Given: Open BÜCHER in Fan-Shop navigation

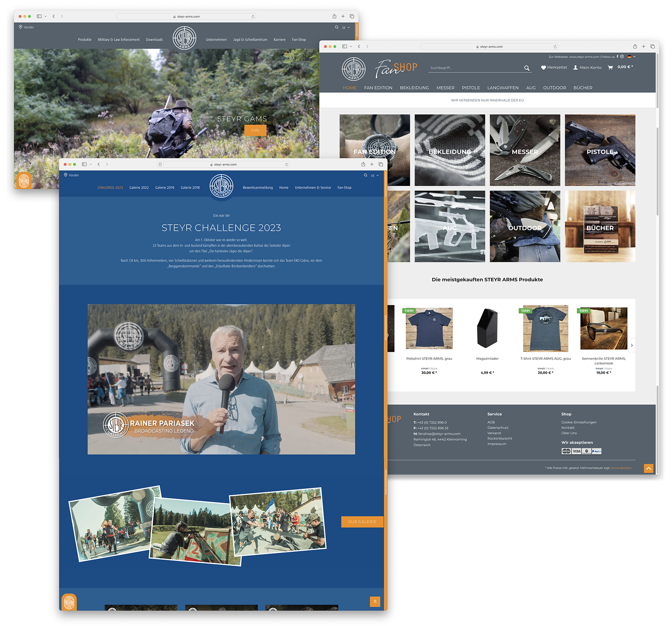Looking at the screenshot, I should (583, 88).
